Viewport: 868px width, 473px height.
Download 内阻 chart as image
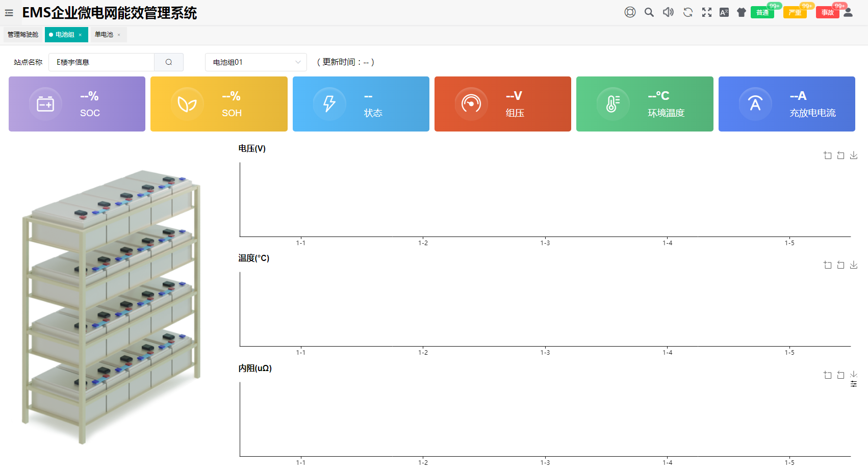click(854, 375)
